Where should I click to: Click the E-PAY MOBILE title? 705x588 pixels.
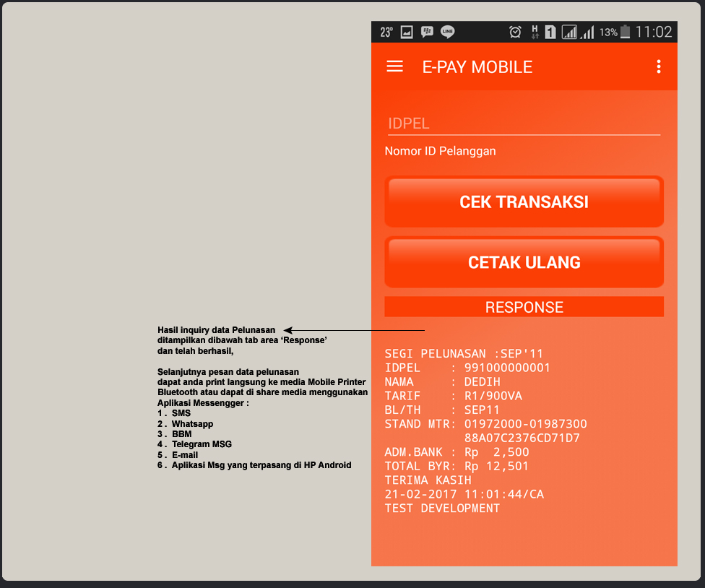477,67
